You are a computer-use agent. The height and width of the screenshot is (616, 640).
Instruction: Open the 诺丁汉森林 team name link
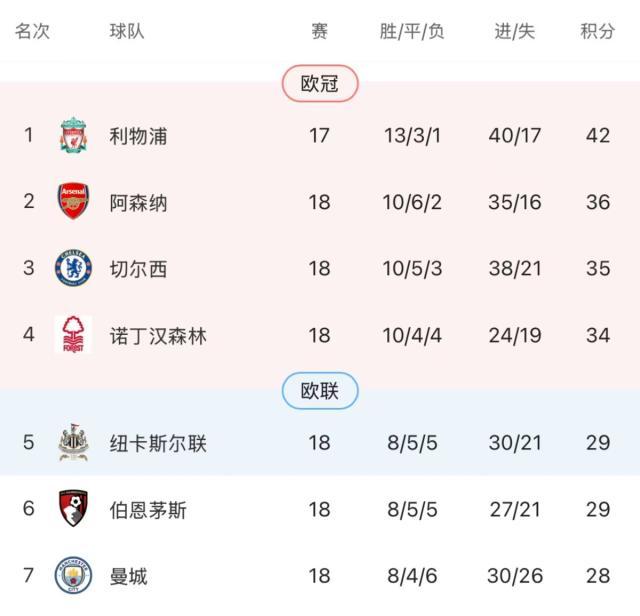tap(158, 336)
